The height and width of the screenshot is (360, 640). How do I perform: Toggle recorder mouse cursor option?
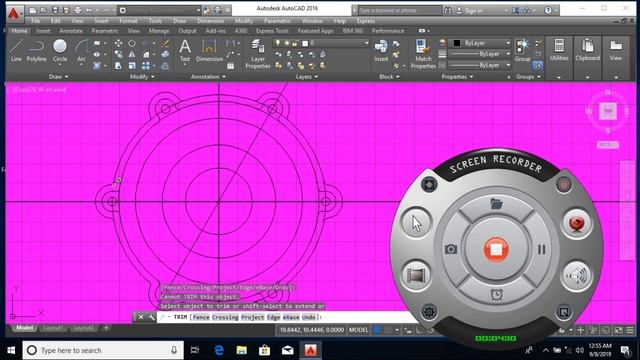point(416,223)
